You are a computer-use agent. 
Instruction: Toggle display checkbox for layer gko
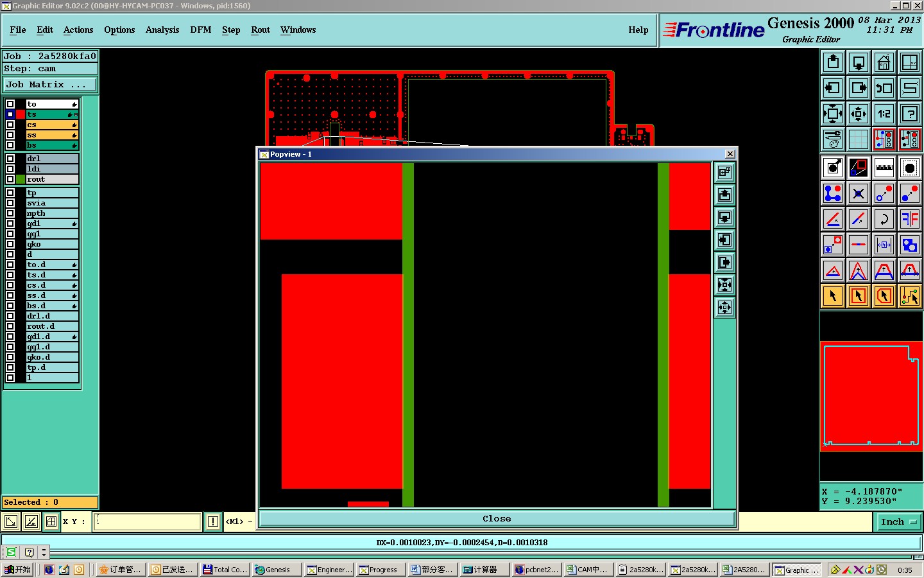[10, 244]
